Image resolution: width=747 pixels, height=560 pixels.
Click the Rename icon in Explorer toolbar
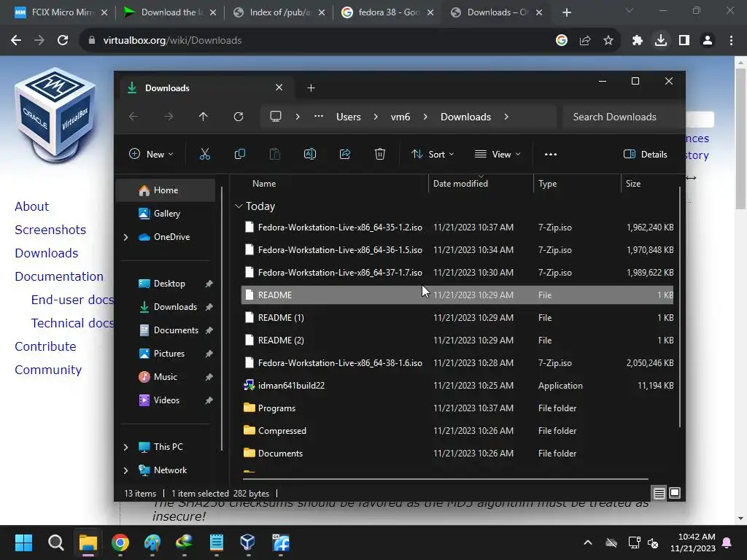309,154
